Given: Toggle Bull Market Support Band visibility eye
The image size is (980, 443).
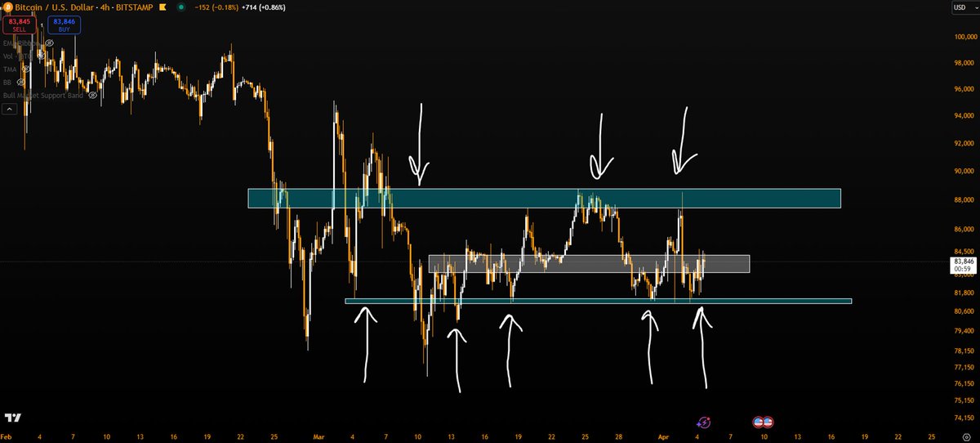Looking at the screenshot, I should [x=92, y=95].
